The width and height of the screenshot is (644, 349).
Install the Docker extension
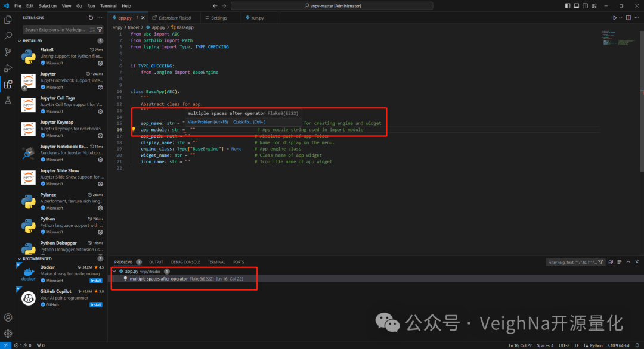pyautogui.click(x=95, y=280)
